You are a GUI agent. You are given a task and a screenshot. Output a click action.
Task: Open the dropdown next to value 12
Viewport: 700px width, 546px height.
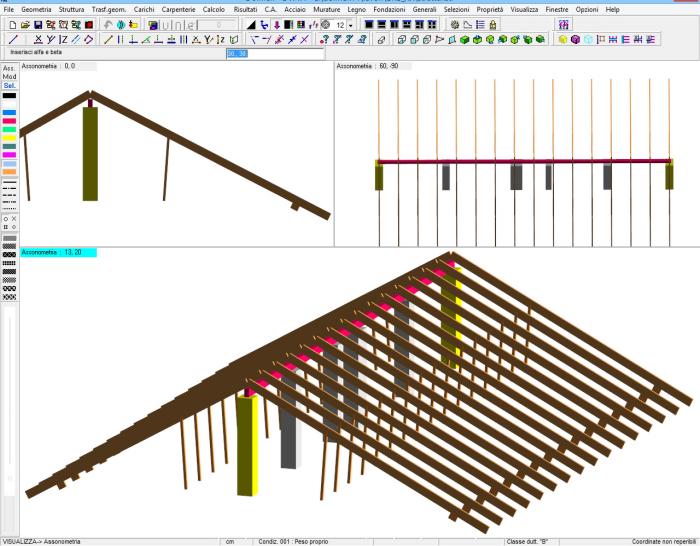coord(351,24)
